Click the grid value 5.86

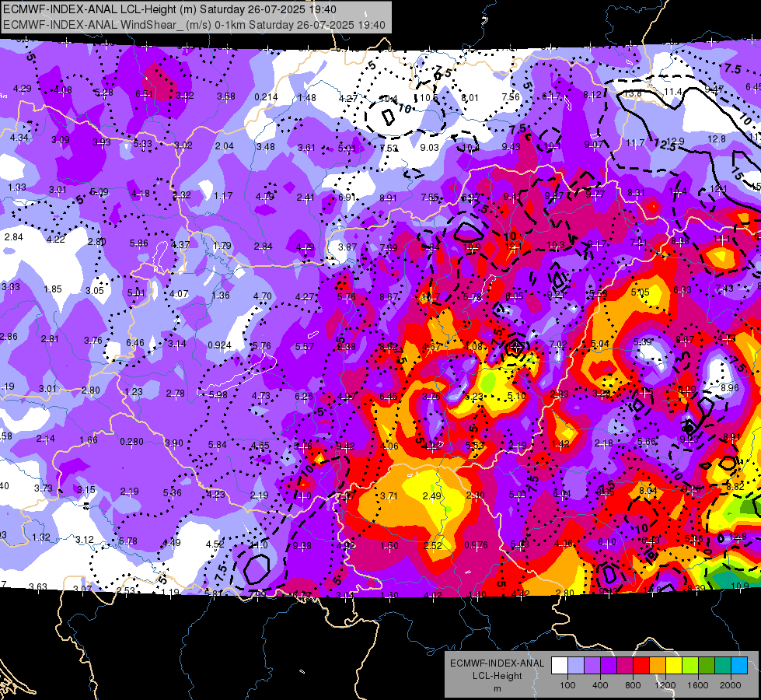tap(139, 243)
